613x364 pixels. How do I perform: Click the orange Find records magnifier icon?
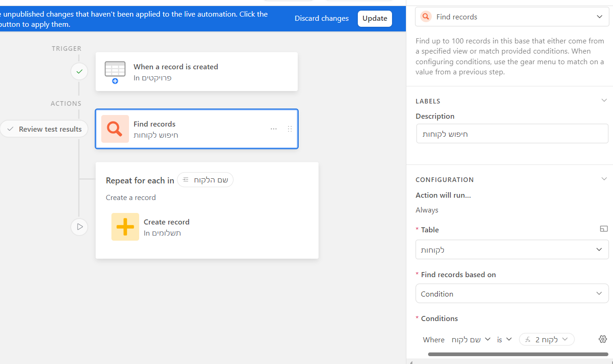115,129
